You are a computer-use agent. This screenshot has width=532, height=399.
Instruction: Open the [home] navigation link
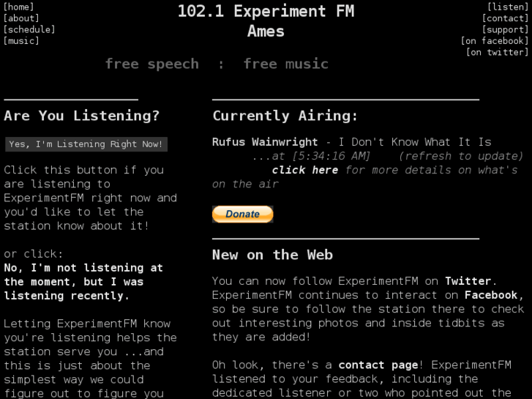[x=19, y=7]
